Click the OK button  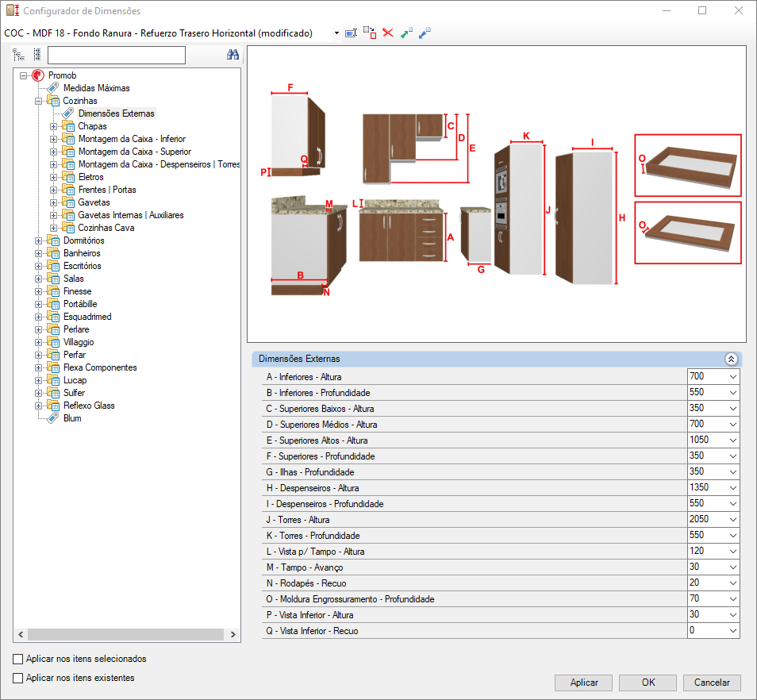(x=647, y=683)
